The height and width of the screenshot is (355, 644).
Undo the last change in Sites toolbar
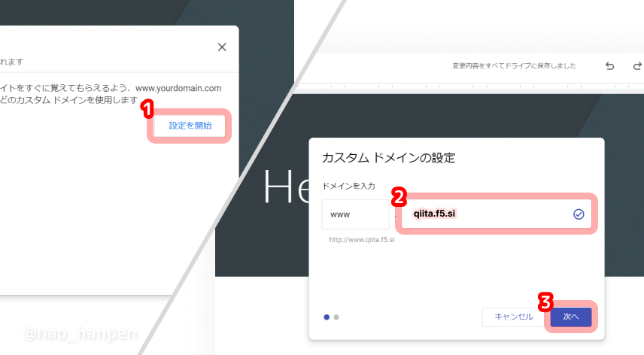pyautogui.click(x=610, y=65)
